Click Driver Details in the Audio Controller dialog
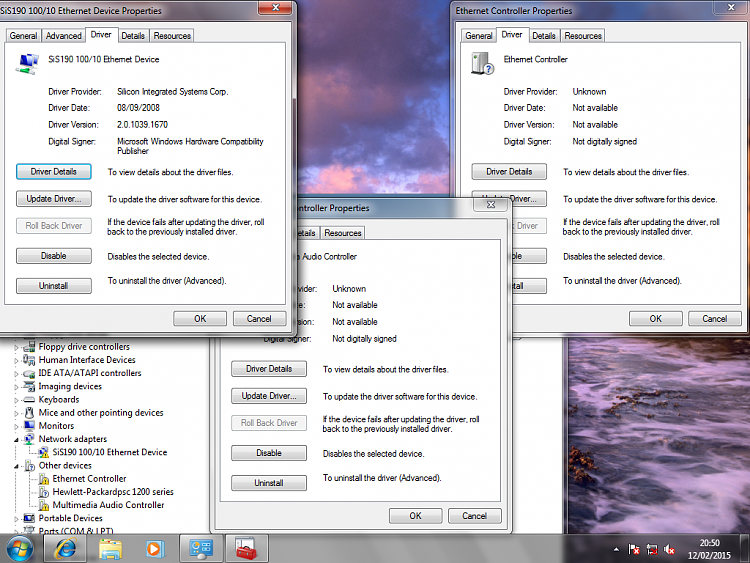Viewport: 750px width, 563px height. 269,369
